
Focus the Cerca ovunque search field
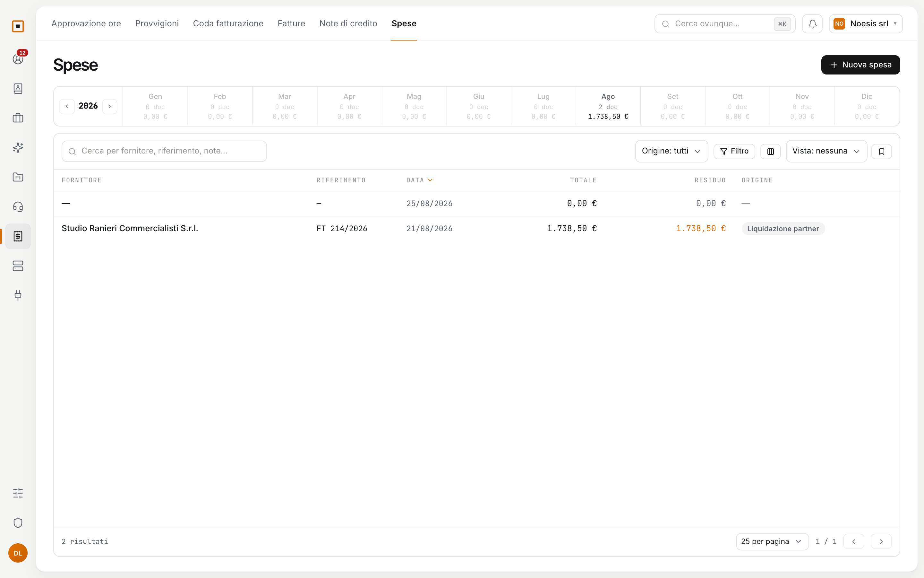[725, 24]
